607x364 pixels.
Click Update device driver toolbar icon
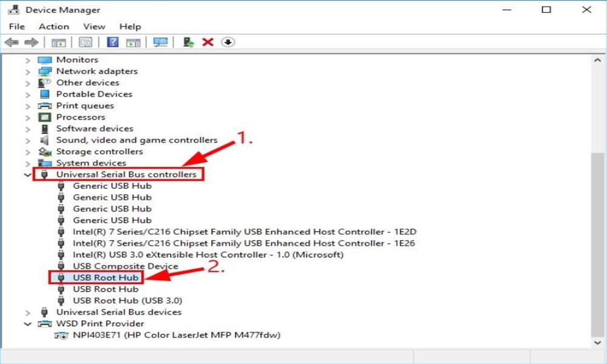pyautogui.click(x=189, y=42)
